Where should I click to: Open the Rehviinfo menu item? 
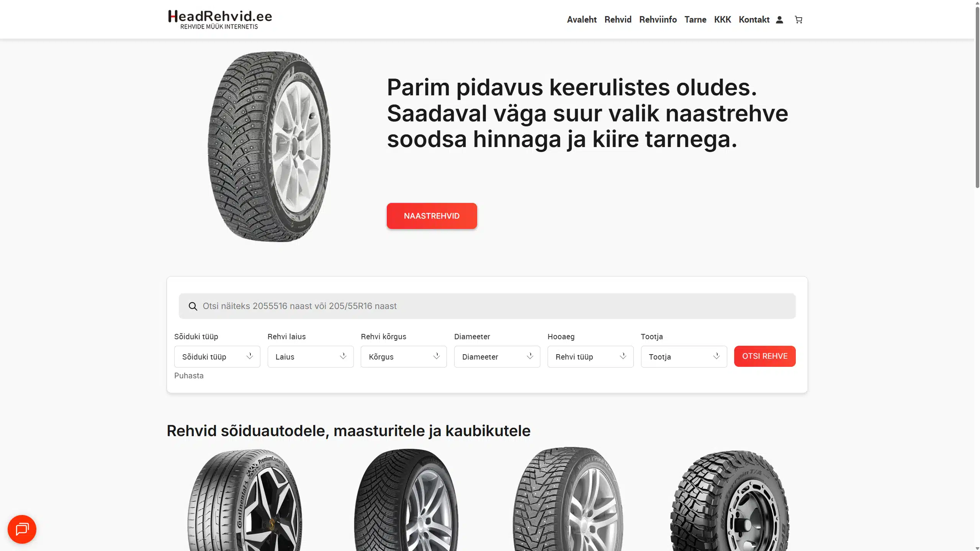tap(658, 20)
